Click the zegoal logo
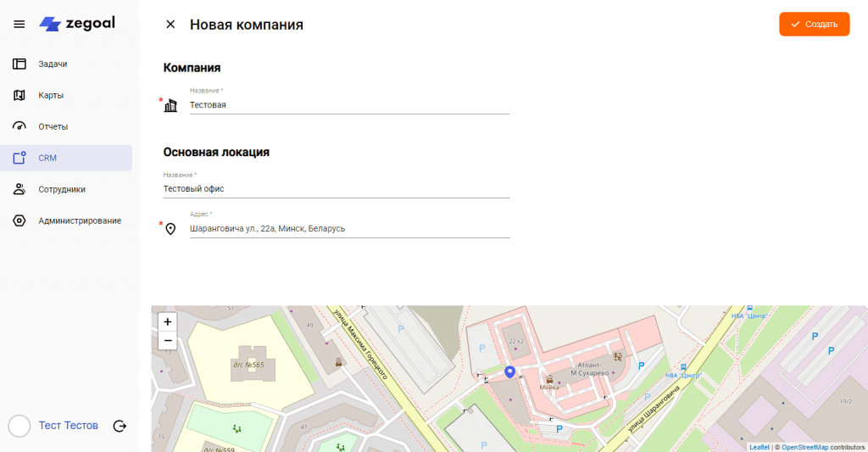The width and height of the screenshot is (868, 452). pyautogui.click(x=77, y=24)
